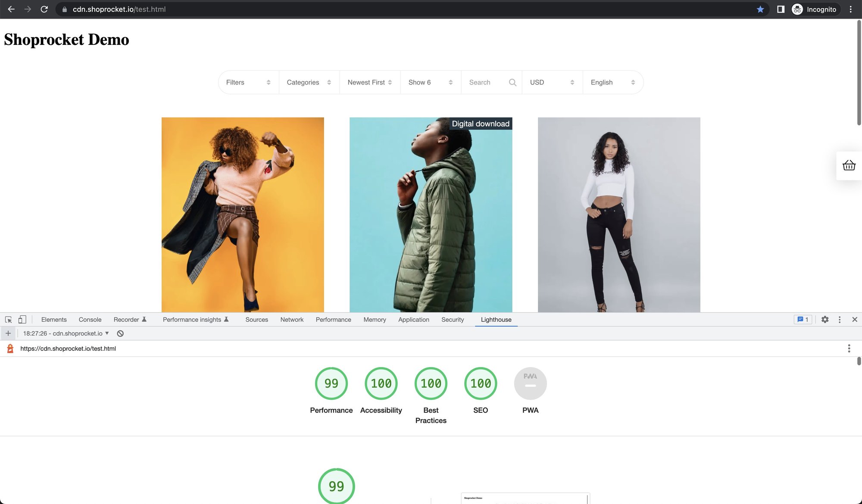Toggle the device toolbar icon
The width and height of the screenshot is (862, 504).
point(22,320)
